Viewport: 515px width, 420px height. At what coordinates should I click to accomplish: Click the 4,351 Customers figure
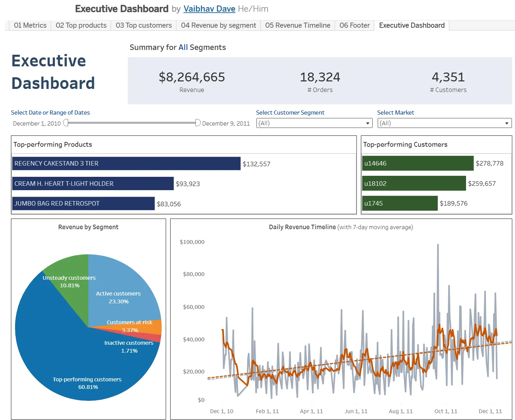448,77
